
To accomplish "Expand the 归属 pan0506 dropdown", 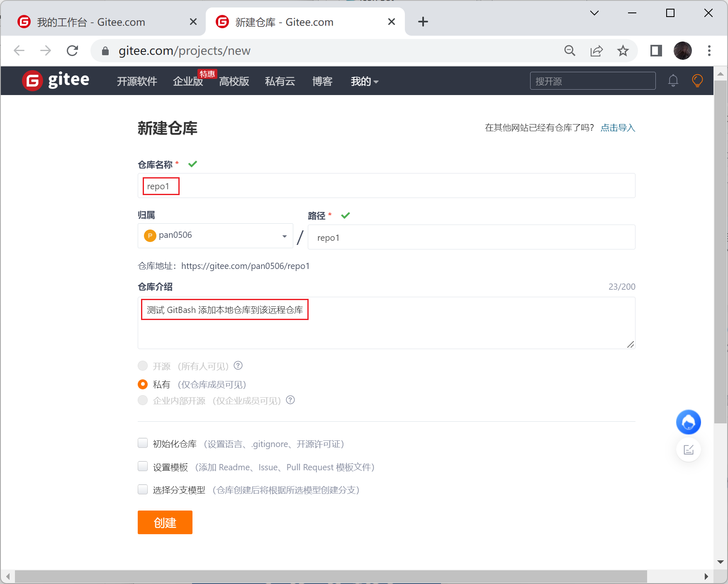I will tap(215, 236).
